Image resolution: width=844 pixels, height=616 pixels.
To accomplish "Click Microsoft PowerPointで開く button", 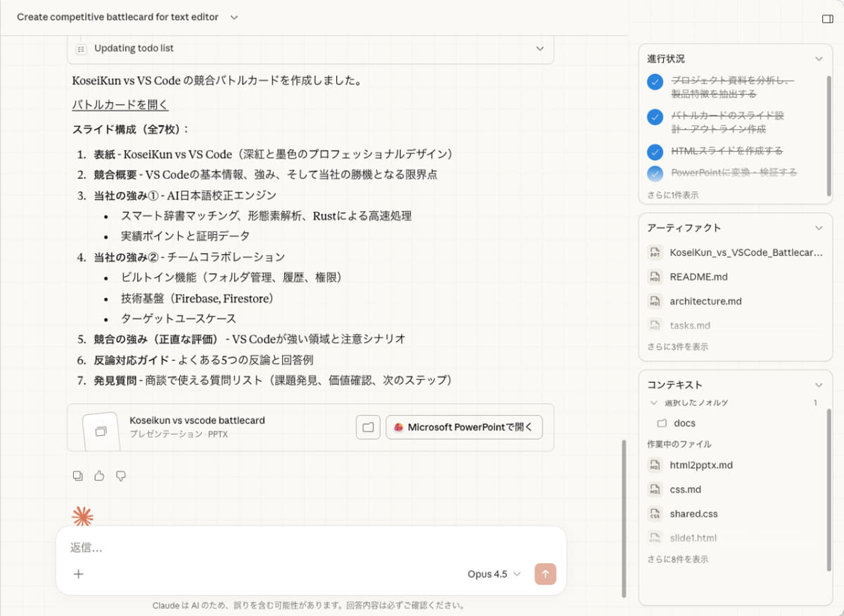I will coord(463,427).
